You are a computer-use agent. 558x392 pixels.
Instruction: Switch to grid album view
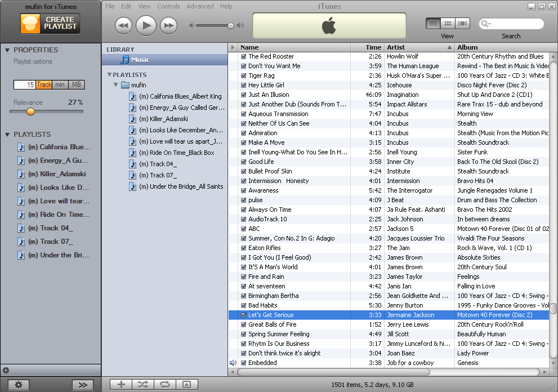448,24
